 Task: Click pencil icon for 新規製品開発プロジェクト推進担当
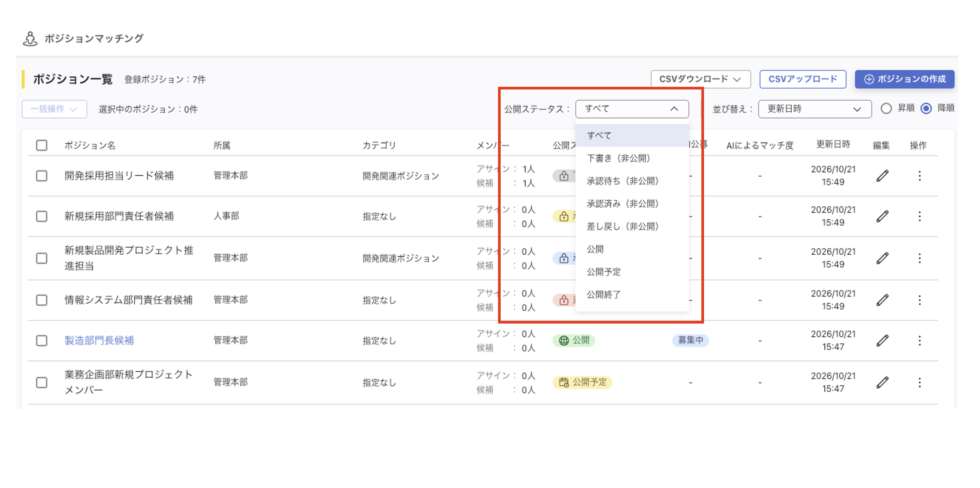882,258
